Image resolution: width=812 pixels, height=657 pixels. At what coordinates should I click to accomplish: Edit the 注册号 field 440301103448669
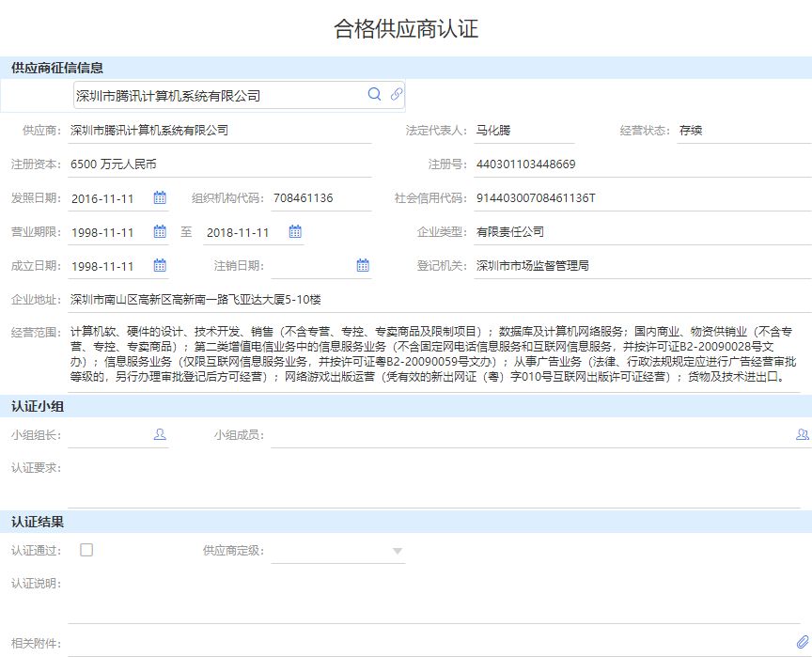point(643,164)
